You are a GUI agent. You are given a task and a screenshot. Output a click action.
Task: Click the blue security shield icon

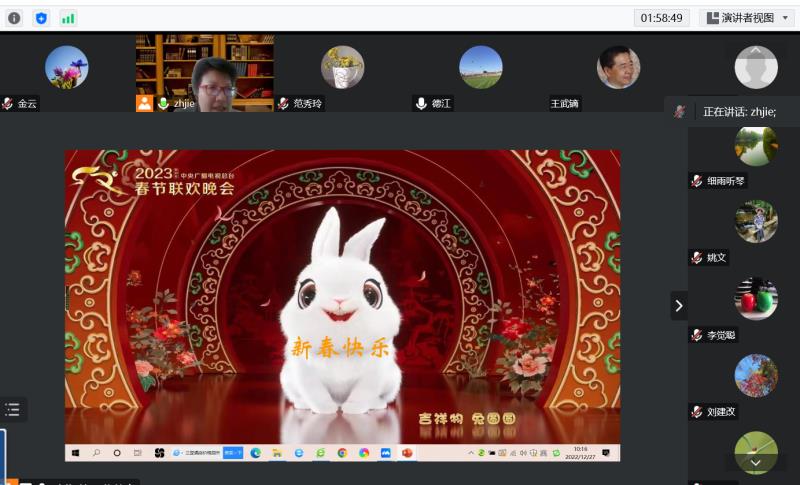point(41,18)
